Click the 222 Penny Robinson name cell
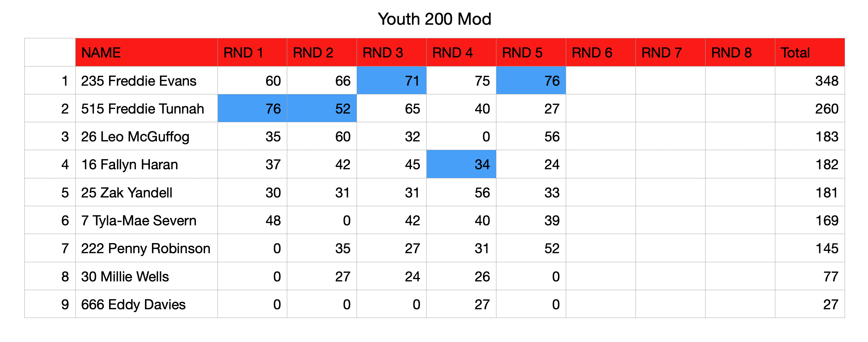Image resolution: width=868 pixels, height=342 pixels. [x=146, y=248]
